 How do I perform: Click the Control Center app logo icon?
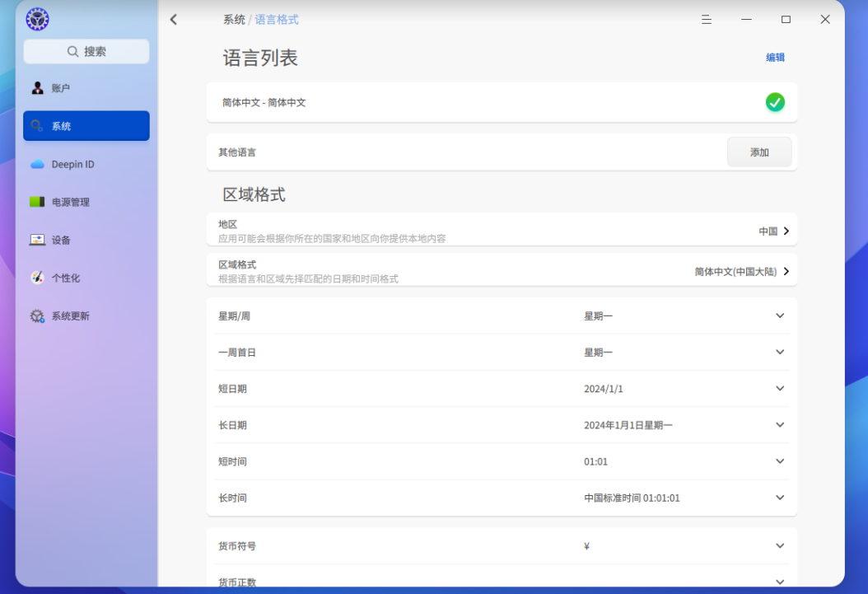pos(37,19)
